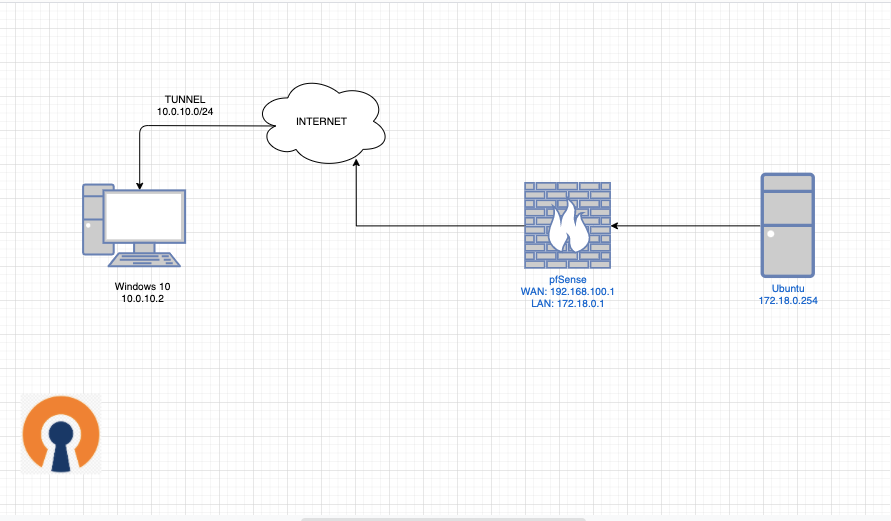Select the INTERNET cloud shape
891x521 pixels.
324,123
